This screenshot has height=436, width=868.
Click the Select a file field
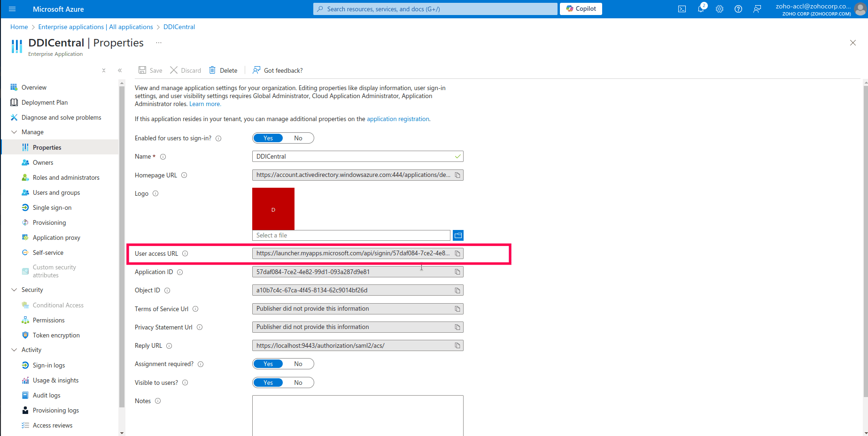pos(351,236)
